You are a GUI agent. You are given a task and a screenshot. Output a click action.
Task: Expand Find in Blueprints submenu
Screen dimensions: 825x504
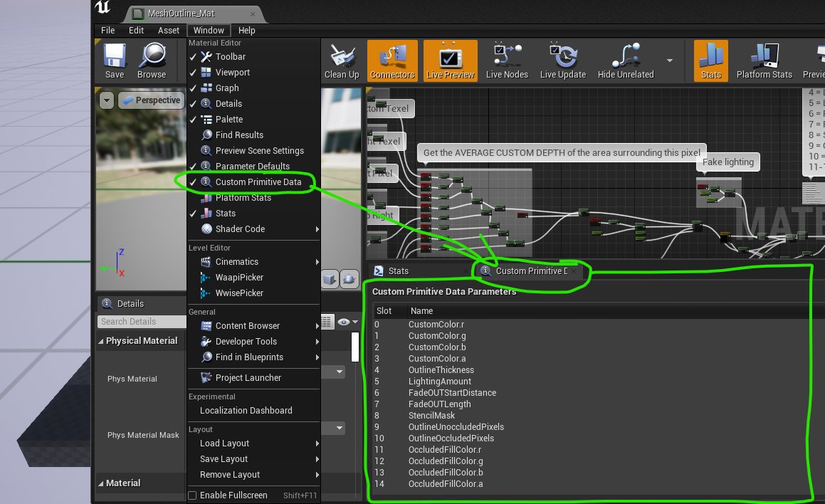point(253,357)
